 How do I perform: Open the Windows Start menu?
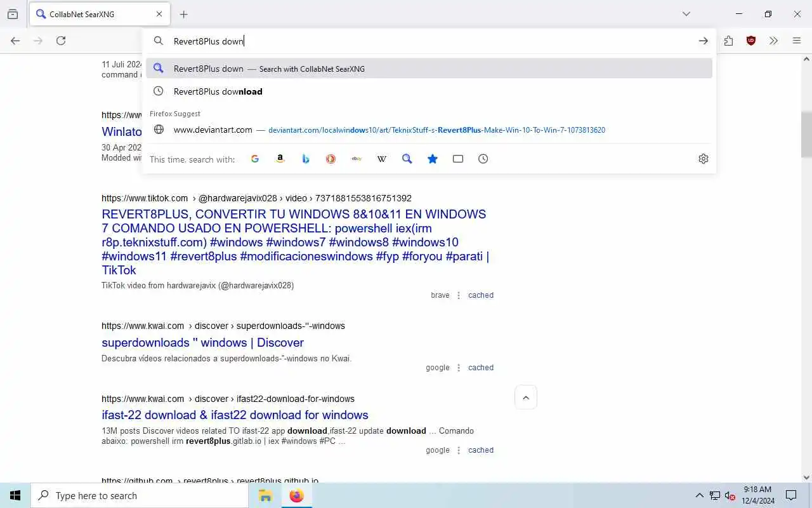click(x=15, y=495)
